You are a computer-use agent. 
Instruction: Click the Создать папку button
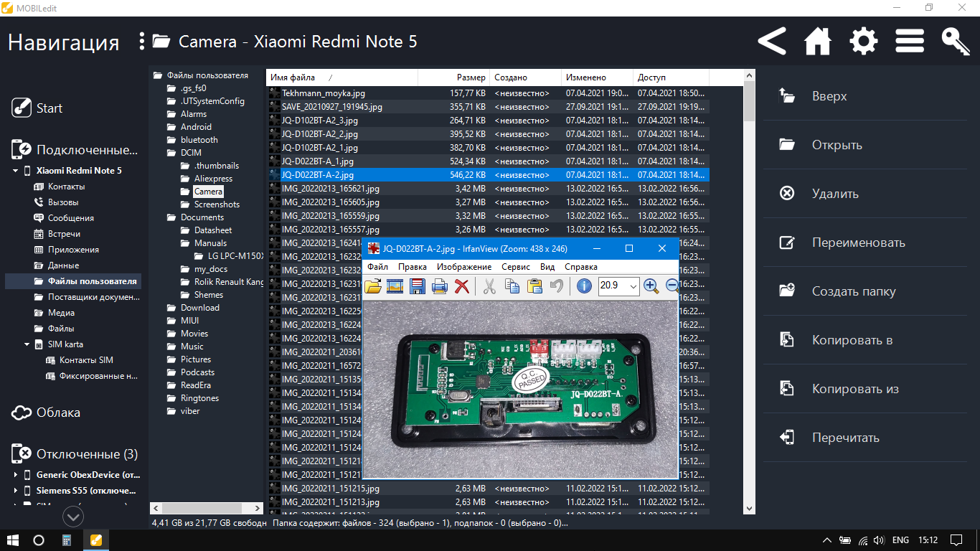(866, 291)
